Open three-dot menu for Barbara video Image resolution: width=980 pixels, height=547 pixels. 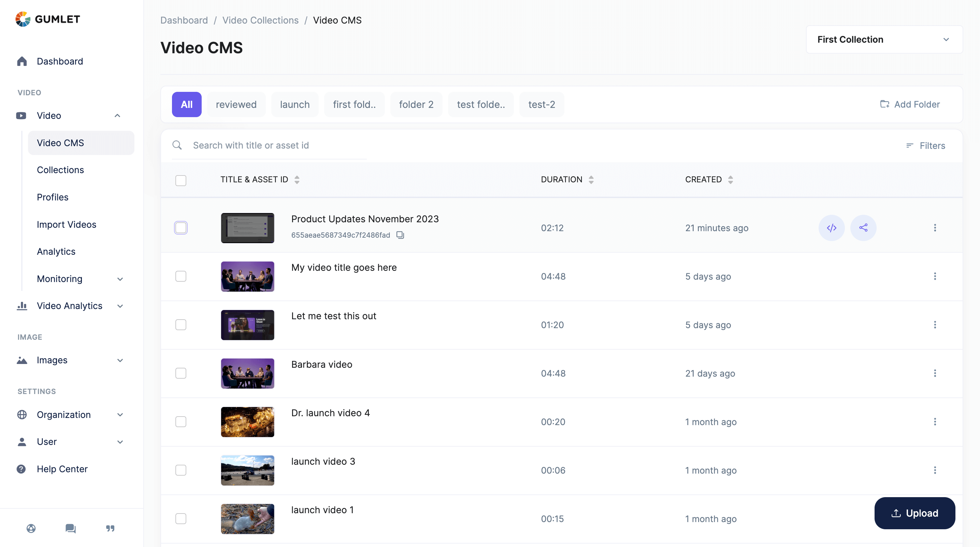click(935, 373)
